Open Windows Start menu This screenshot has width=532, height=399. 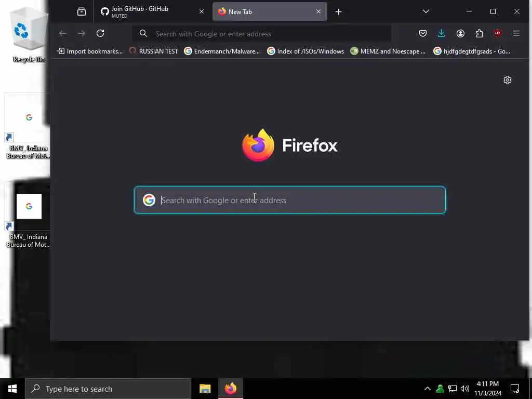(12, 389)
